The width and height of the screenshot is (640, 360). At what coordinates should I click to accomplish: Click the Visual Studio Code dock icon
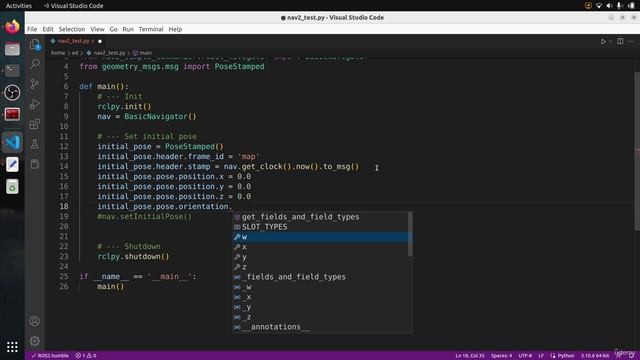tap(12, 142)
